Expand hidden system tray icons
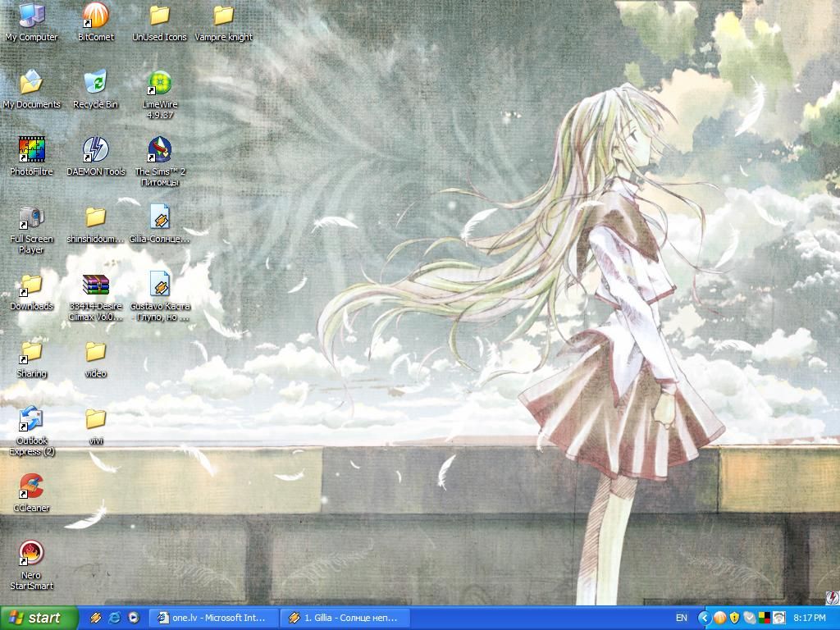The width and height of the screenshot is (840, 630). (x=705, y=618)
